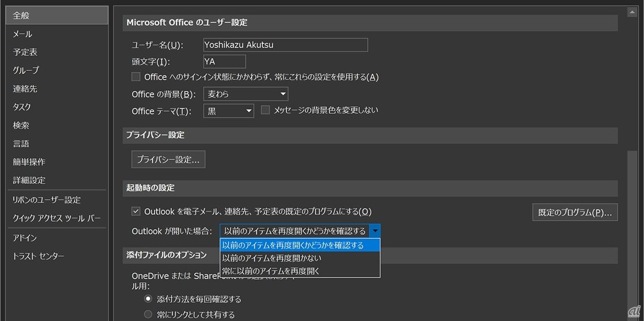Go to the 連絡先 category
This screenshot has width=644, height=321.
click(x=57, y=89)
